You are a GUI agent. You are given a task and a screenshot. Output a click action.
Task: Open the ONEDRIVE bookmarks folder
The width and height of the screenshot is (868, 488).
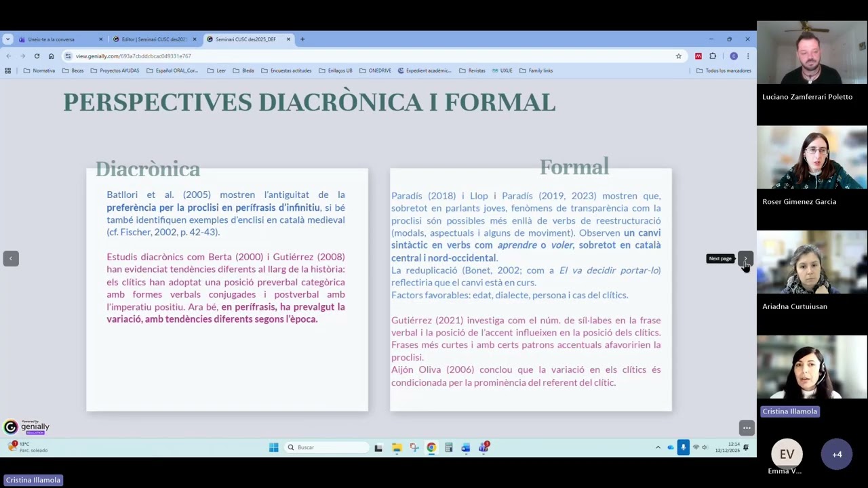[x=375, y=70]
